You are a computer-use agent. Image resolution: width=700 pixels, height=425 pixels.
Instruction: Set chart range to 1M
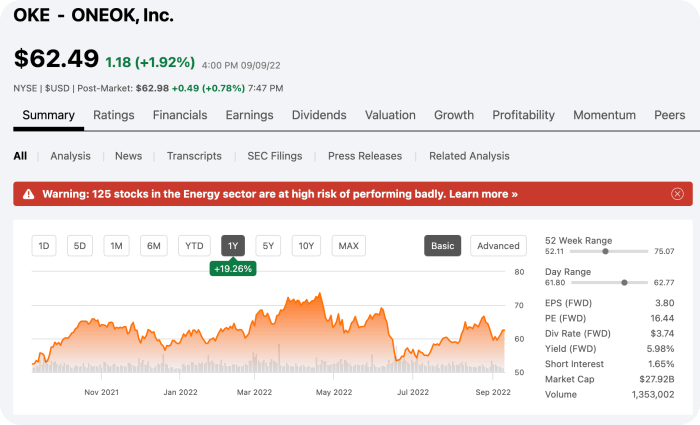117,246
